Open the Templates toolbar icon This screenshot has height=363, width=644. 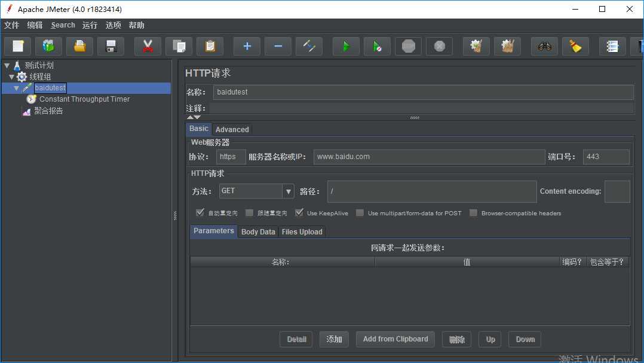48,46
